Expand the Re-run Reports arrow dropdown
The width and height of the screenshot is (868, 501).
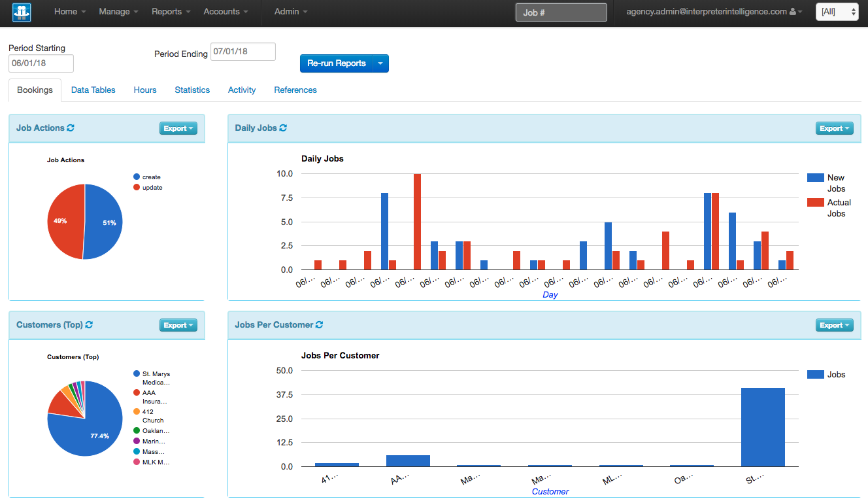[380, 63]
